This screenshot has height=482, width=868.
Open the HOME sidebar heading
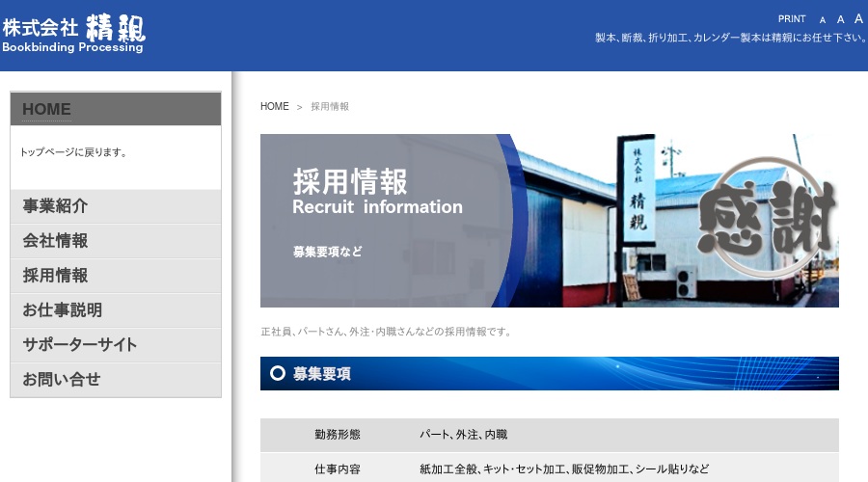coord(47,109)
